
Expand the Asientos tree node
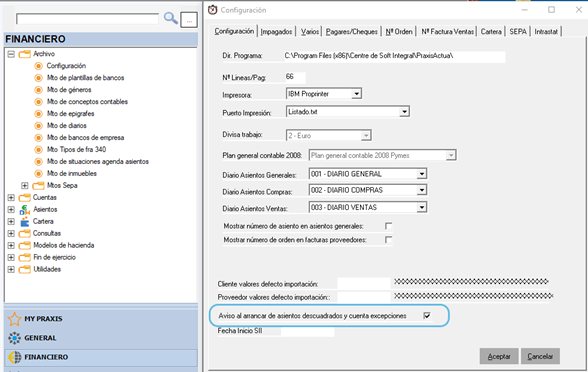point(11,210)
